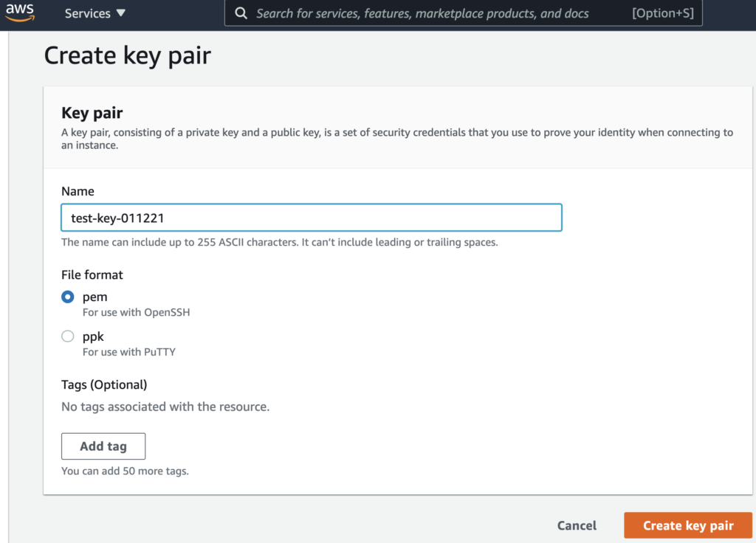Click the ppk label text

point(93,336)
